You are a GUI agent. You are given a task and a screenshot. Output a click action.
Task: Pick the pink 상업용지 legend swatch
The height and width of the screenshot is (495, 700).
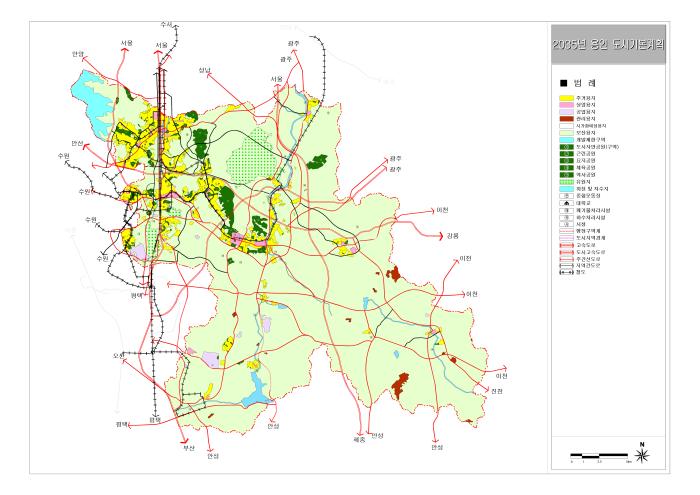point(566,105)
